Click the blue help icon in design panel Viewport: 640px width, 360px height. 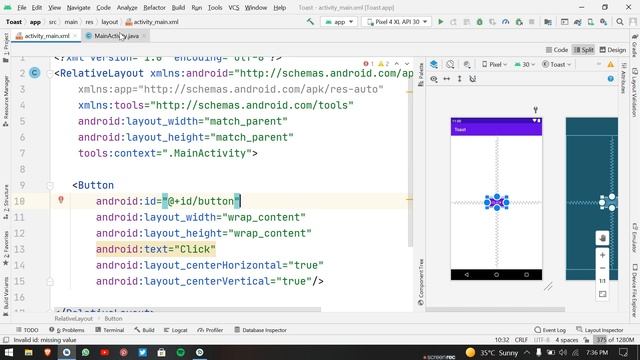coord(611,79)
